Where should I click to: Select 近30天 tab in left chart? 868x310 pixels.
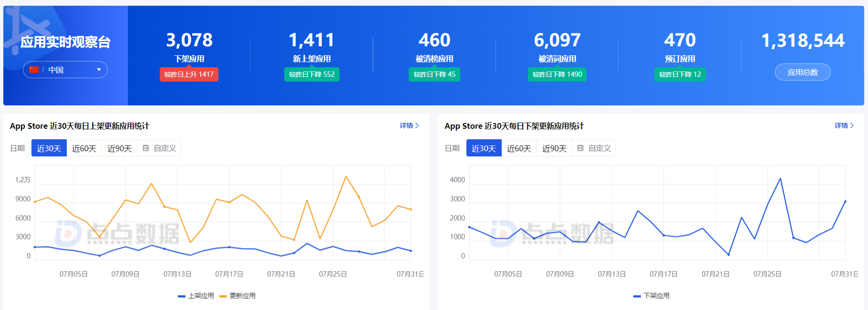pyautogui.click(x=49, y=148)
